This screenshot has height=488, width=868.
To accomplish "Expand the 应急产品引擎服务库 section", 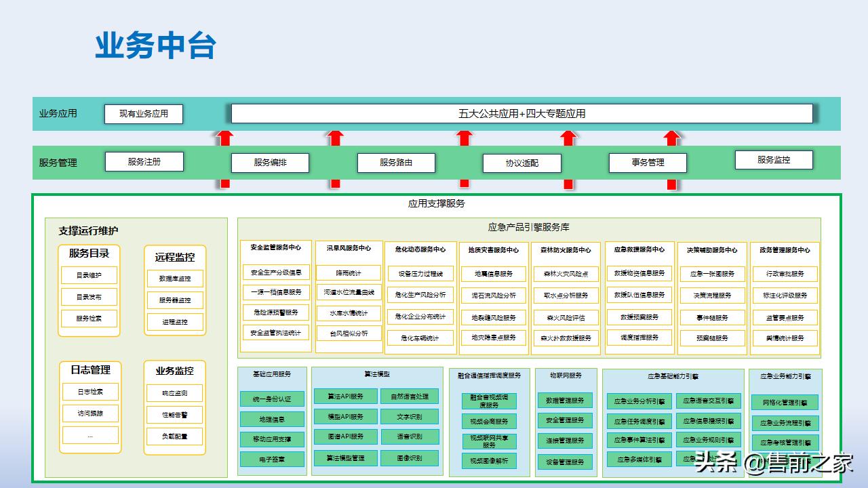I will click(x=530, y=225).
